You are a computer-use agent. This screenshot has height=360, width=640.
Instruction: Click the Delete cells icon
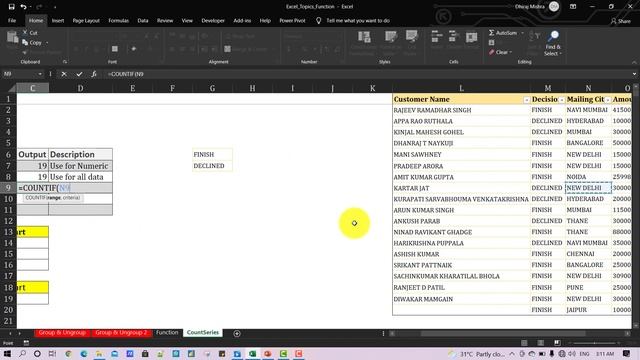tap(453, 37)
